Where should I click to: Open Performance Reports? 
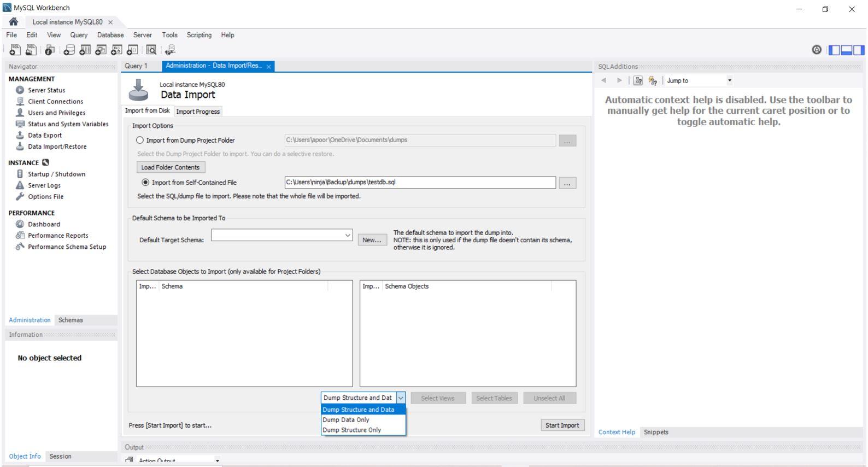pyautogui.click(x=58, y=236)
